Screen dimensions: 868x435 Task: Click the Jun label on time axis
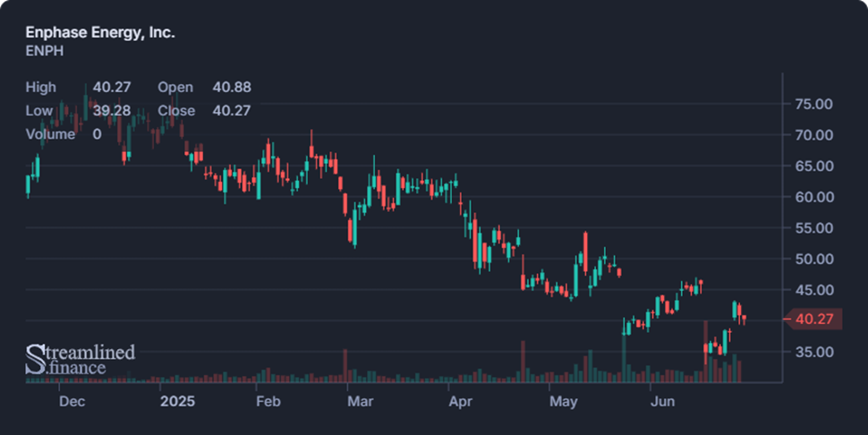[x=662, y=401]
